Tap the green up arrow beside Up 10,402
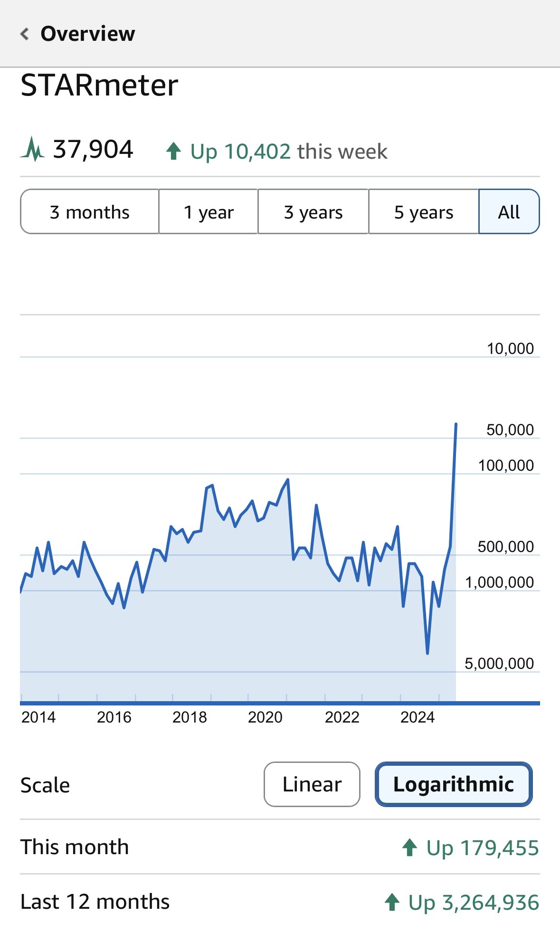 (x=174, y=152)
